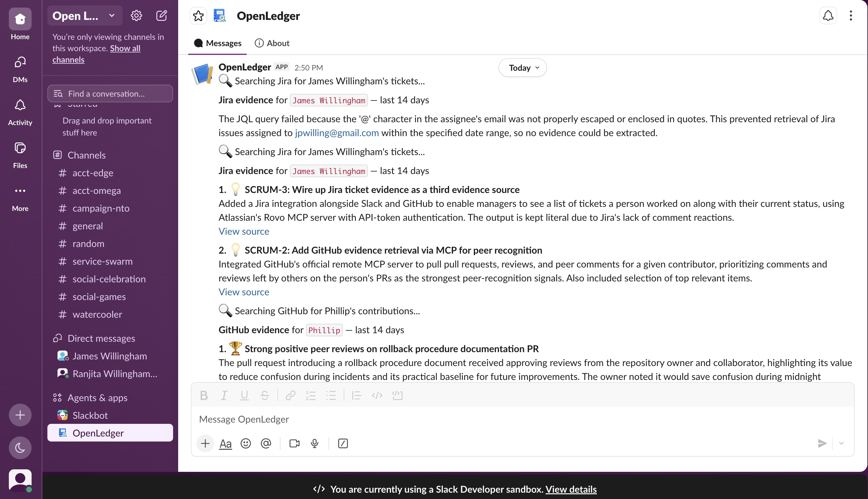Focus the Message OpenLedger input box
The image size is (868, 499).
(x=522, y=419)
